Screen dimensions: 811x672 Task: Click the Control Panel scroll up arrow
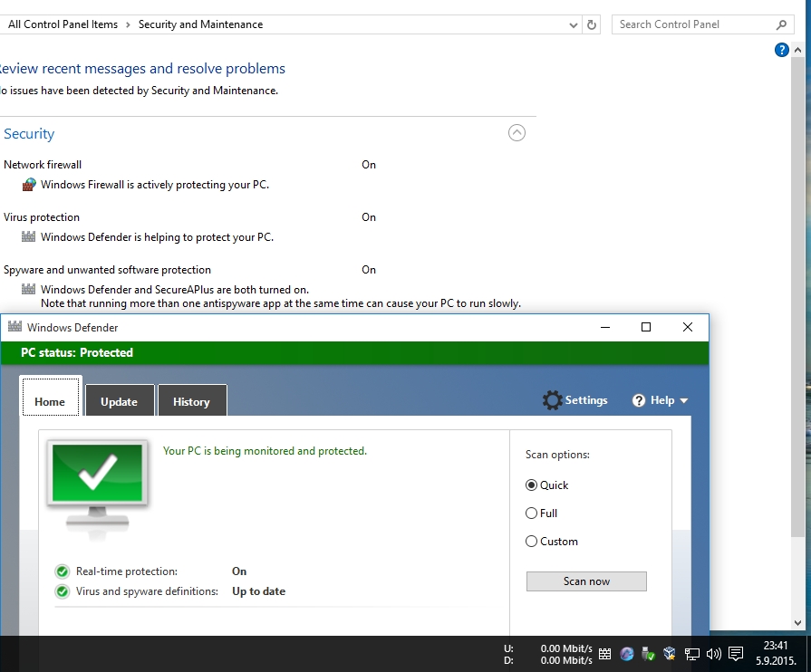(x=797, y=50)
